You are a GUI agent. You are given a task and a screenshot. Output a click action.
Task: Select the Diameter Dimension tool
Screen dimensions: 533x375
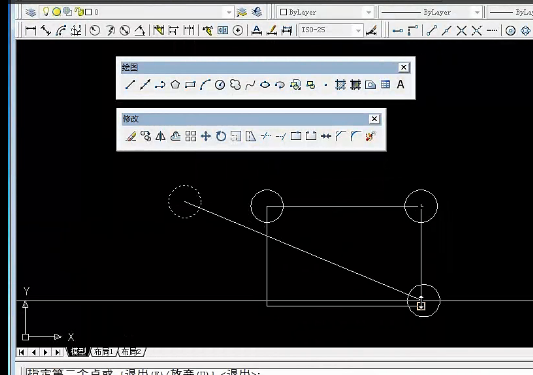point(125,31)
